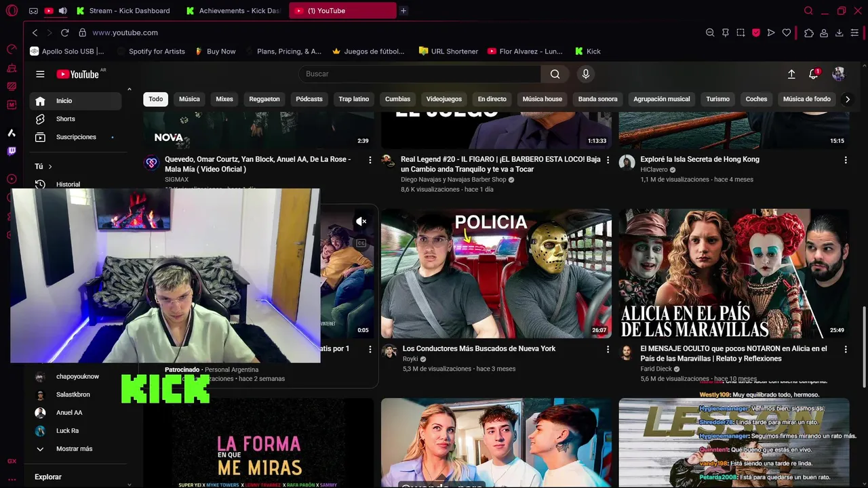Open the sponsored video options menu

pyautogui.click(x=370, y=349)
